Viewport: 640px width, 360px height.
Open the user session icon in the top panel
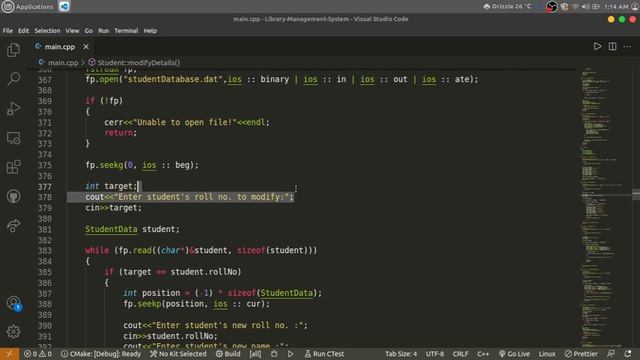click(x=636, y=7)
